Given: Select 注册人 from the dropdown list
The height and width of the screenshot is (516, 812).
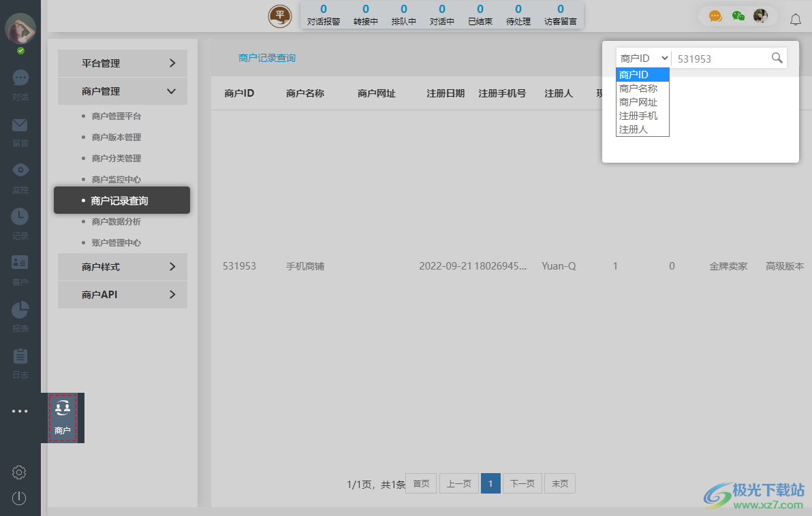Looking at the screenshot, I should 632,129.
